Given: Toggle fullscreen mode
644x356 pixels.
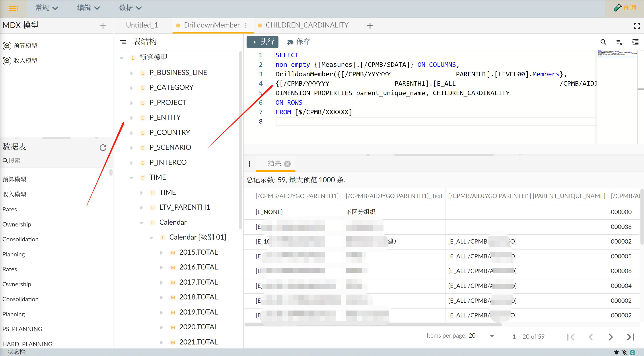Looking at the screenshot, I should point(637,26).
